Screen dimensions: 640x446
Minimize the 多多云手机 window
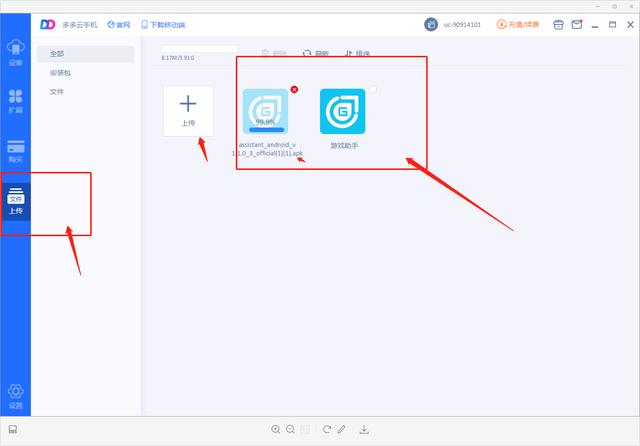(595, 25)
